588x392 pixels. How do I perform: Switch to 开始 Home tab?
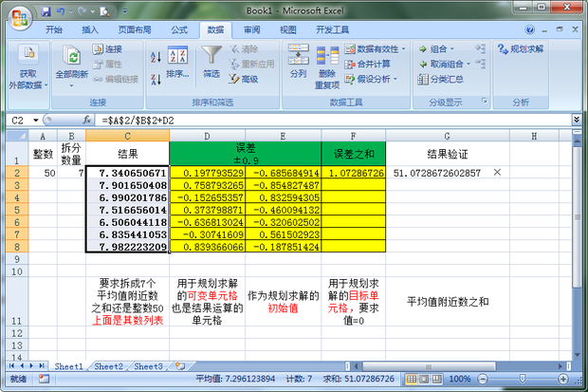point(54,30)
